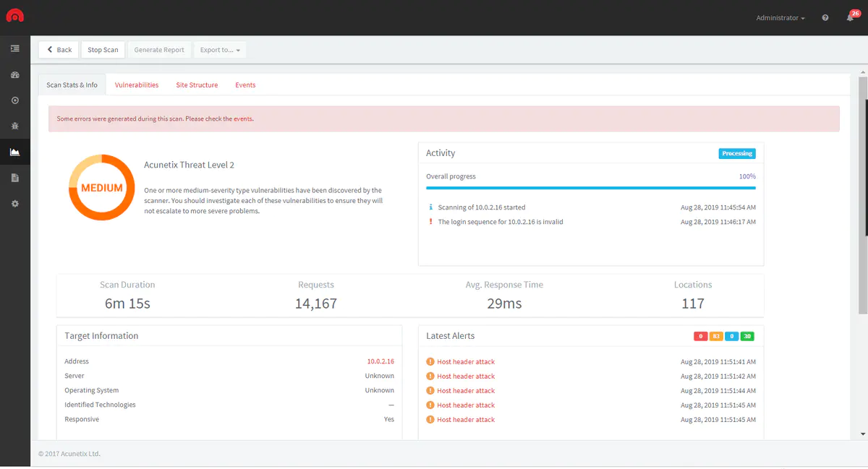
Task: Open the first Host header attack alert
Action: click(x=466, y=362)
